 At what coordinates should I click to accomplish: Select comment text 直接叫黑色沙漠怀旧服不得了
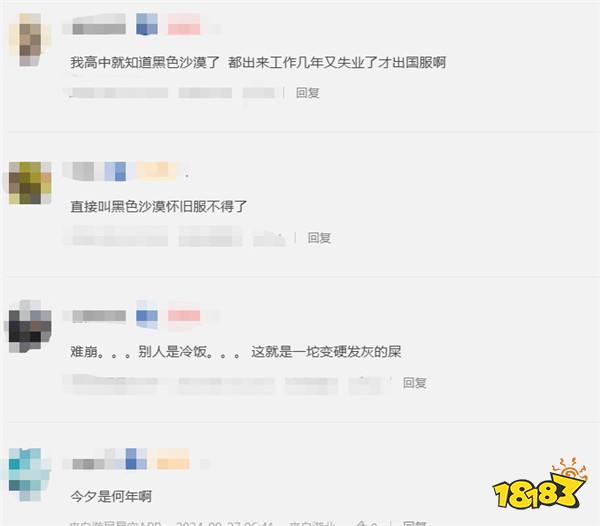click(x=158, y=207)
